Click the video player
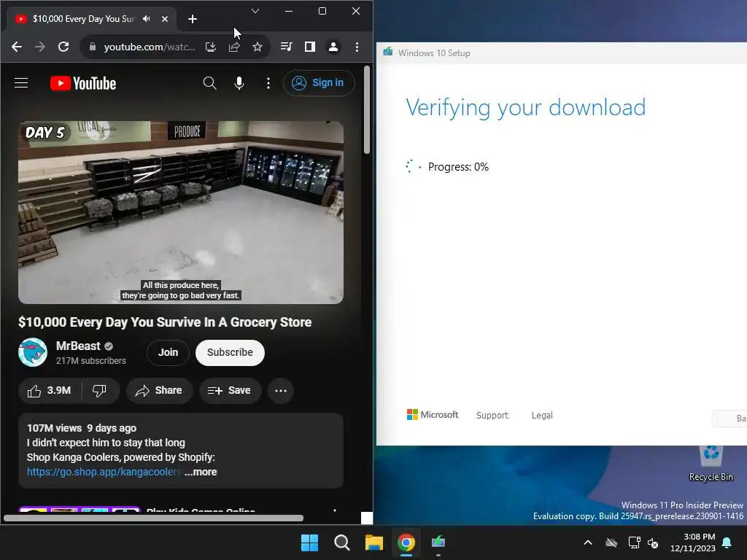747x560 pixels. coord(181,212)
